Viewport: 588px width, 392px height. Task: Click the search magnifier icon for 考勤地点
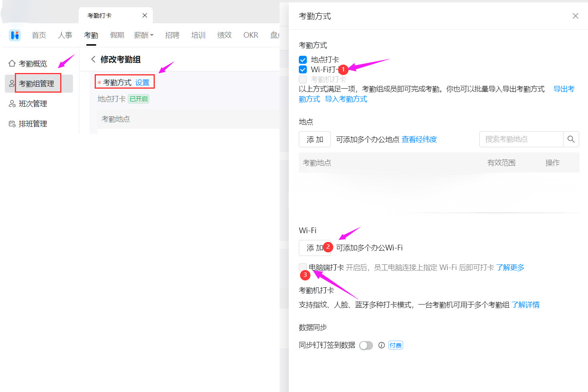pos(571,139)
